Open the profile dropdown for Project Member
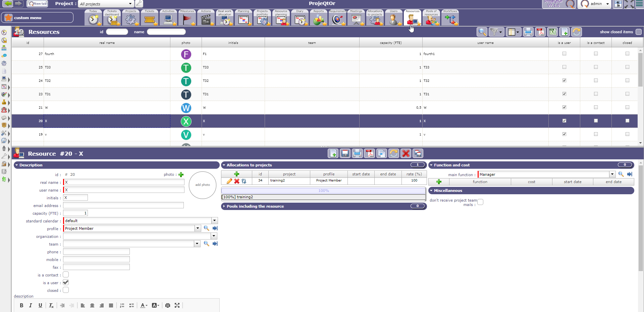 click(198, 228)
